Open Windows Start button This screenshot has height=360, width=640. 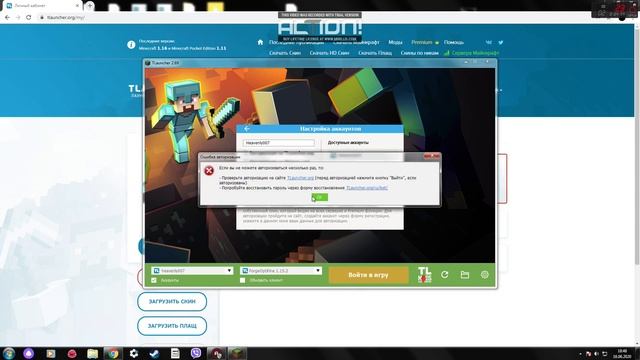click(9, 353)
